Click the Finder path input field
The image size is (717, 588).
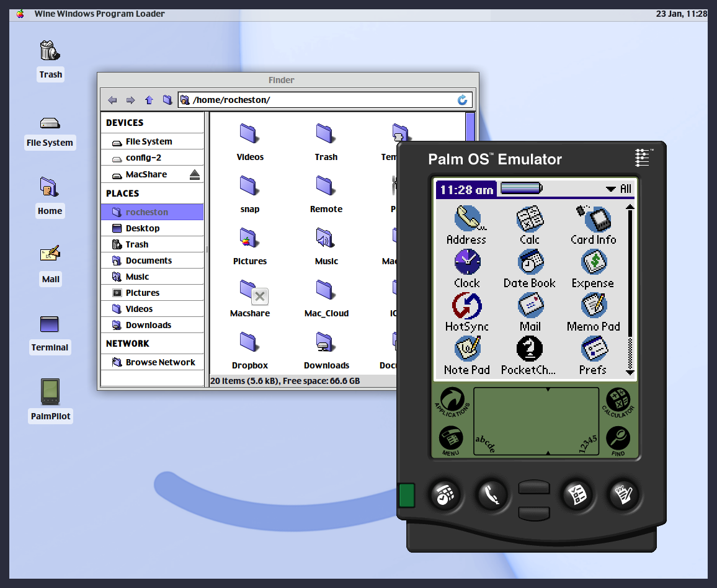323,100
